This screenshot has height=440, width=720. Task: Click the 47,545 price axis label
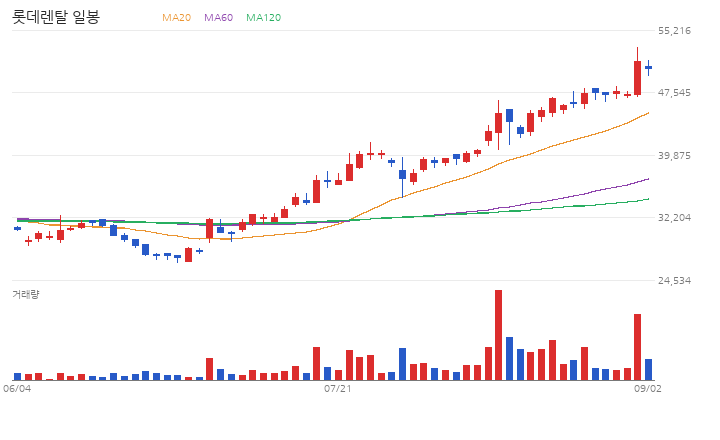coord(674,93)
